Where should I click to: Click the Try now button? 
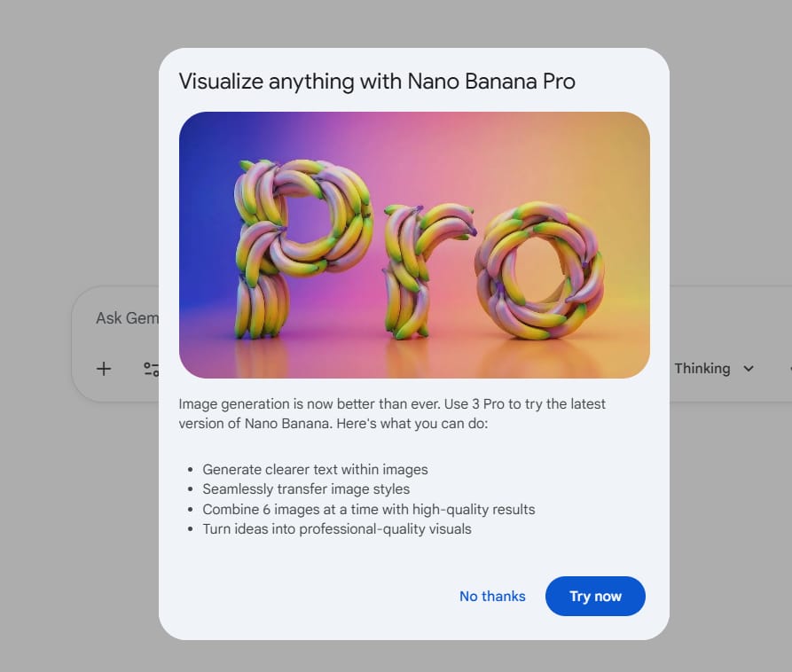click(x=595, y=597)
